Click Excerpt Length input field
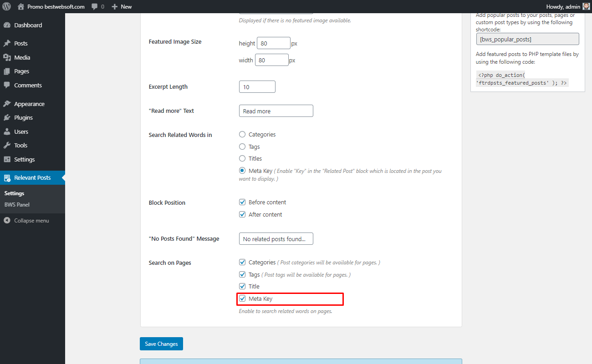Screen dimensions: 592x364 (x=257, y=87)
